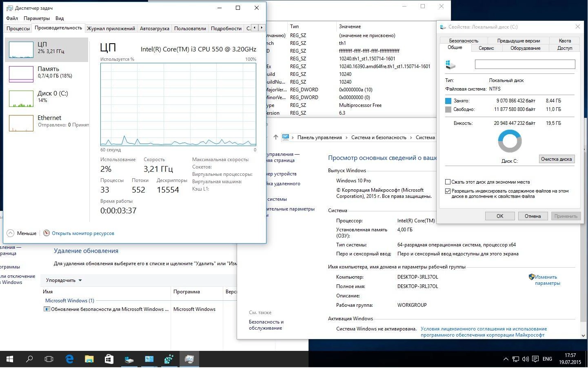Screen dimensions: 588x368
Task: Select the Диск 0 (C:) performance item
Action: point(47,98)
